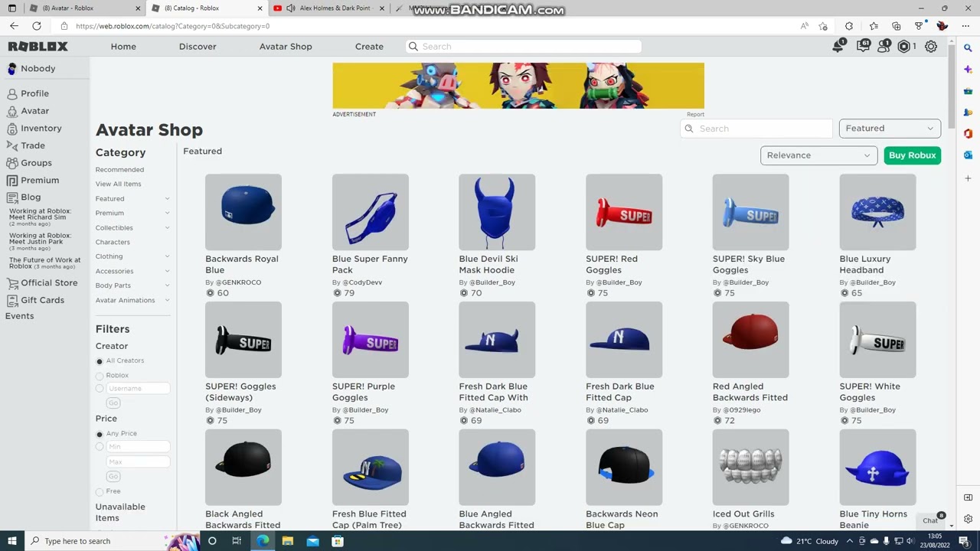Viewport: 980px width, 551px height.
Task: Open File Explorer from the taskbar
Action: 288,541
